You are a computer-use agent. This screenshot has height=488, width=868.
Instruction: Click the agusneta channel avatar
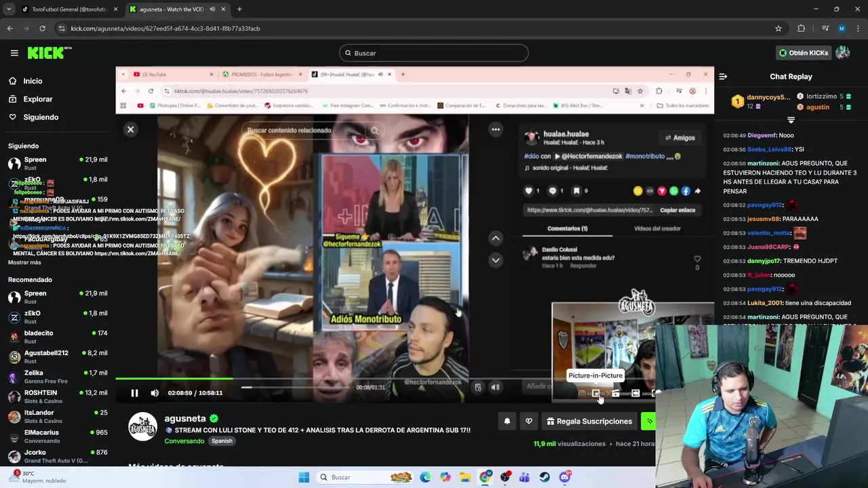[143, 426]
